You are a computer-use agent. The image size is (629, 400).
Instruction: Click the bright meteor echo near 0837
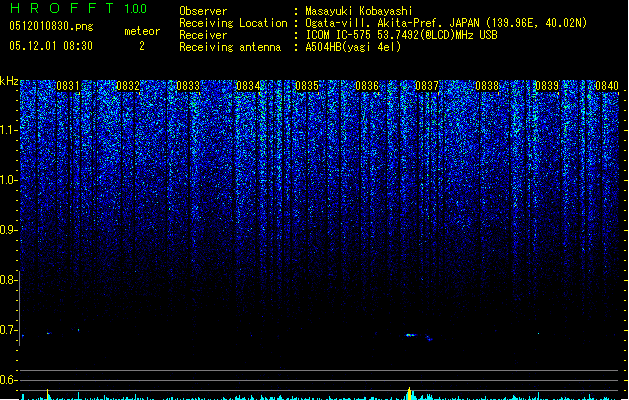411,335
